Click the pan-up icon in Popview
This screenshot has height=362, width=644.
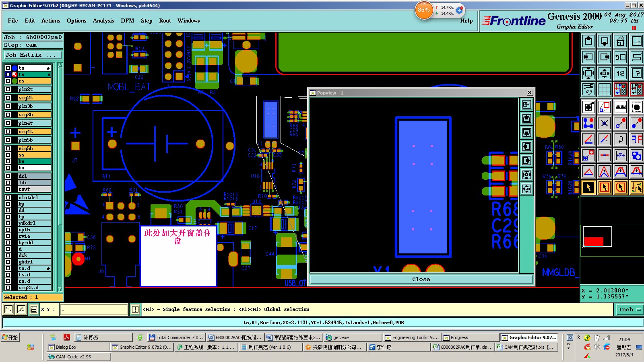tap(526, 119)
